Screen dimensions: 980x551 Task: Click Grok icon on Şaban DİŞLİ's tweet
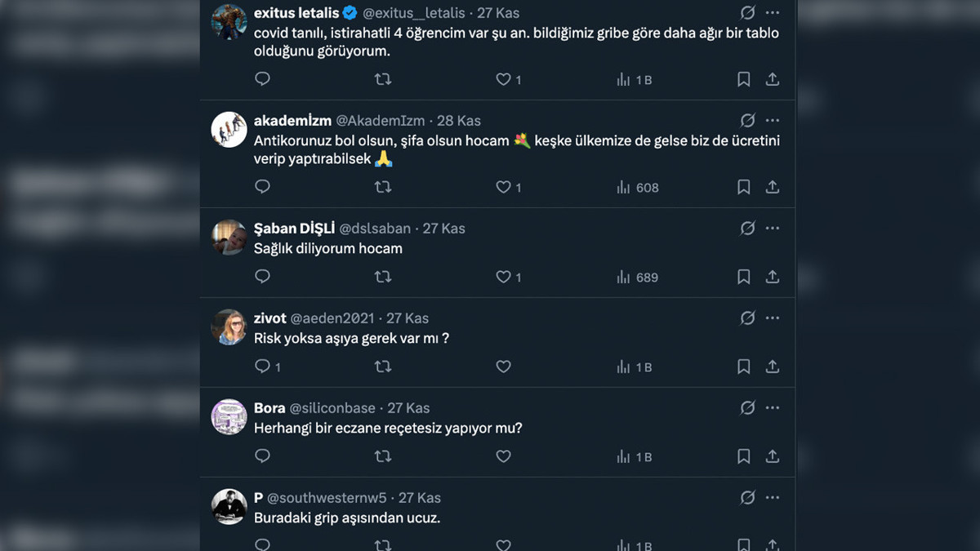click(x=747, y=229)
